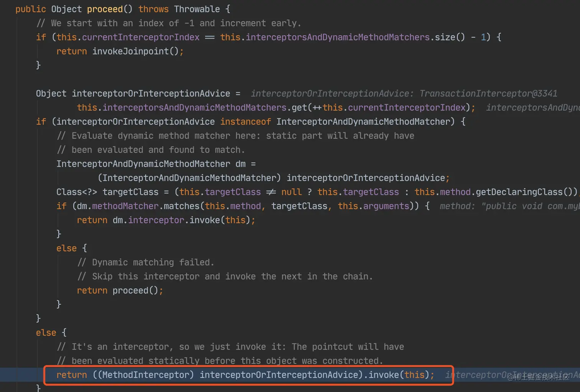The image size is (580, 392).
Task: Click the get(++this.currentInterceptorIndex) call
Action: pos(381,108)
